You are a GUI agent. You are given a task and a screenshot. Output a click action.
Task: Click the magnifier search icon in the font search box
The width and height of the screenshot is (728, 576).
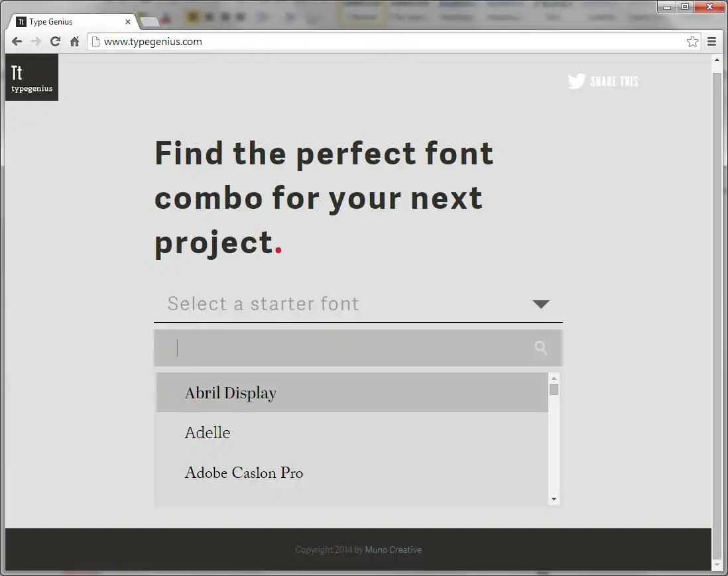click(x=541, y=347)
